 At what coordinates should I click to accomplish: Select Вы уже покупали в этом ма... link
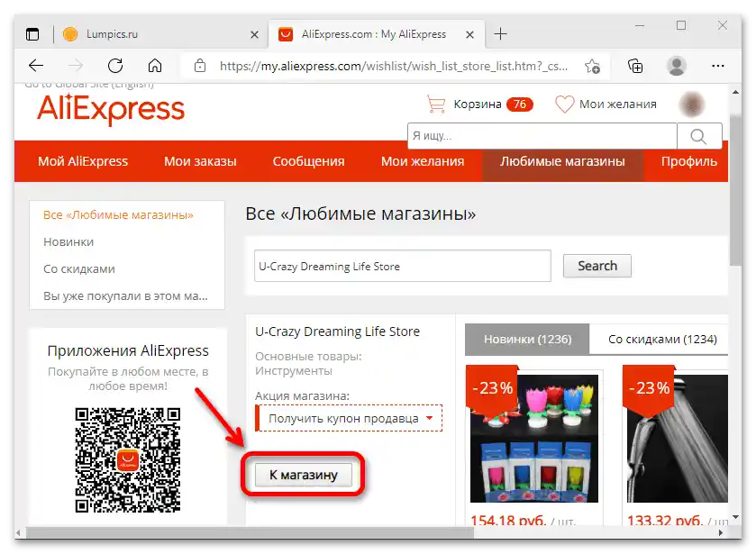[x=125, y=296]
